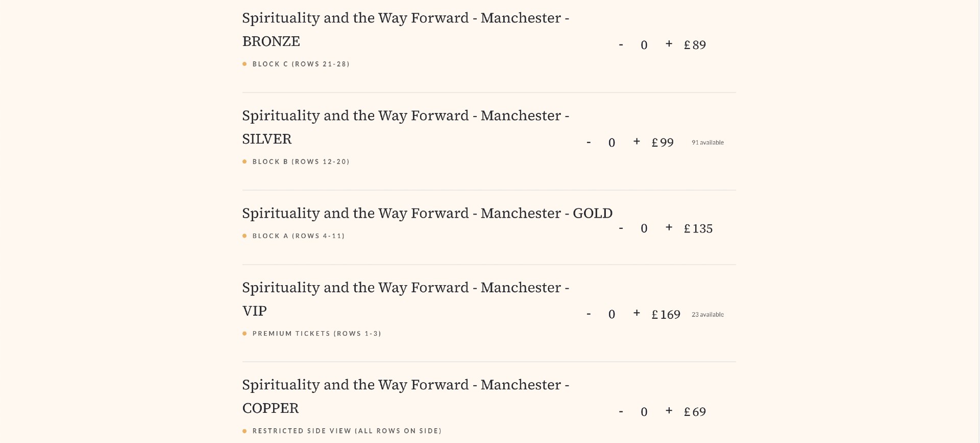Click the £169 VIP price

click(666, 314)
